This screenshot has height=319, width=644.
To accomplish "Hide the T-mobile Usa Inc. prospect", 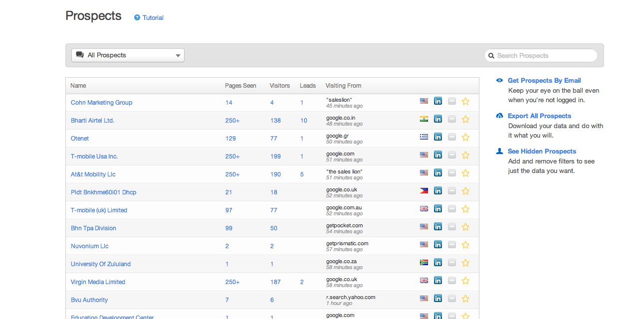I will [x=451, y=155].
